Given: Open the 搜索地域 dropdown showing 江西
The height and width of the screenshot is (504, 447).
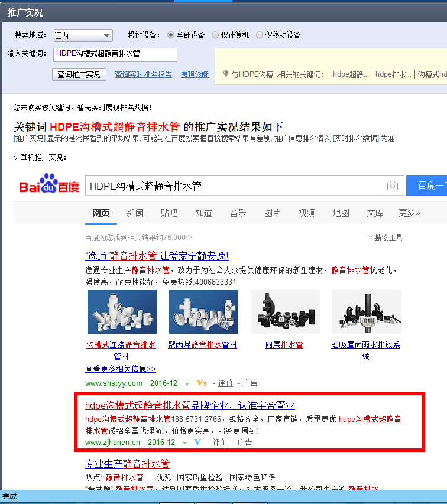Looking at the screenshot, I should point(83,35).
